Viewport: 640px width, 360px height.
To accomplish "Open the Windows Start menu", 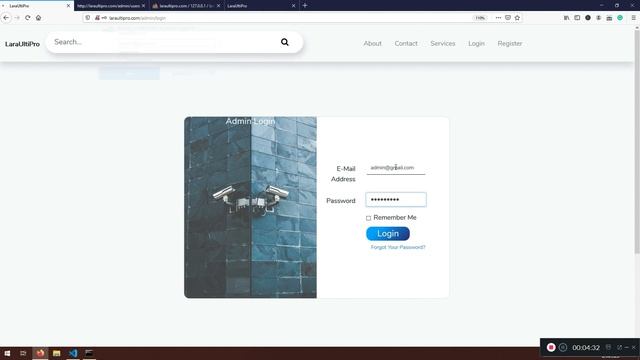I will pos(7,353).
